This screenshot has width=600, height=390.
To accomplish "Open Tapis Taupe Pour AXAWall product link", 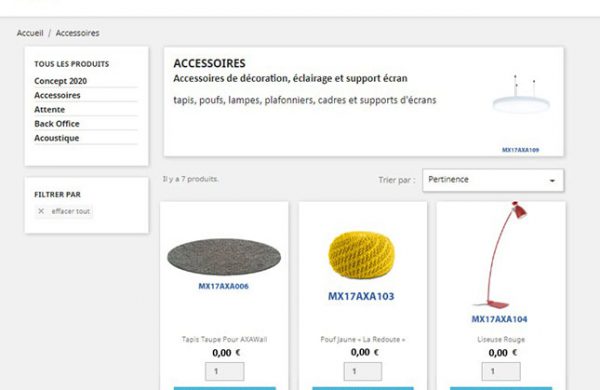I will click(x=224, y=339).
